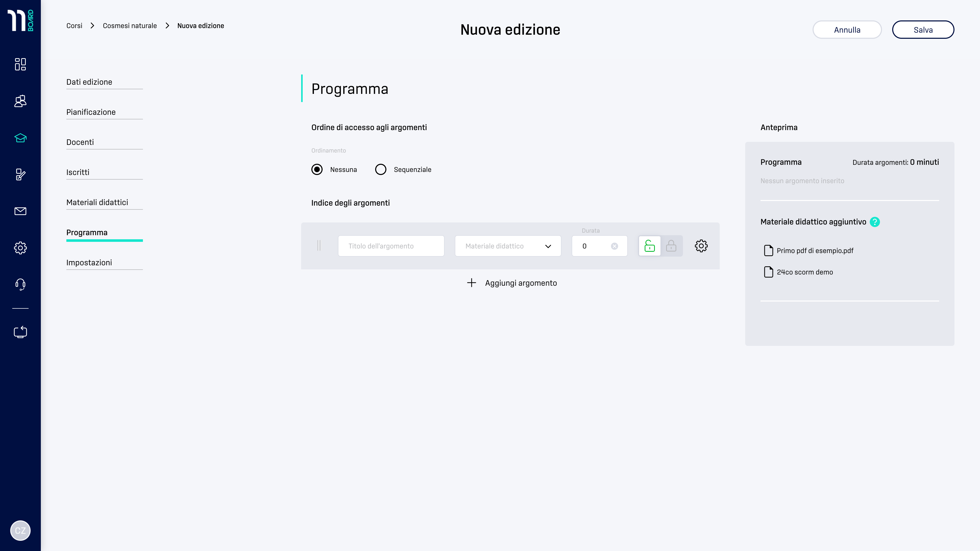The width and height of the screenshot is (980, 551).
Task: Set topic to locked with grey padlock
Action: [671, 246]
